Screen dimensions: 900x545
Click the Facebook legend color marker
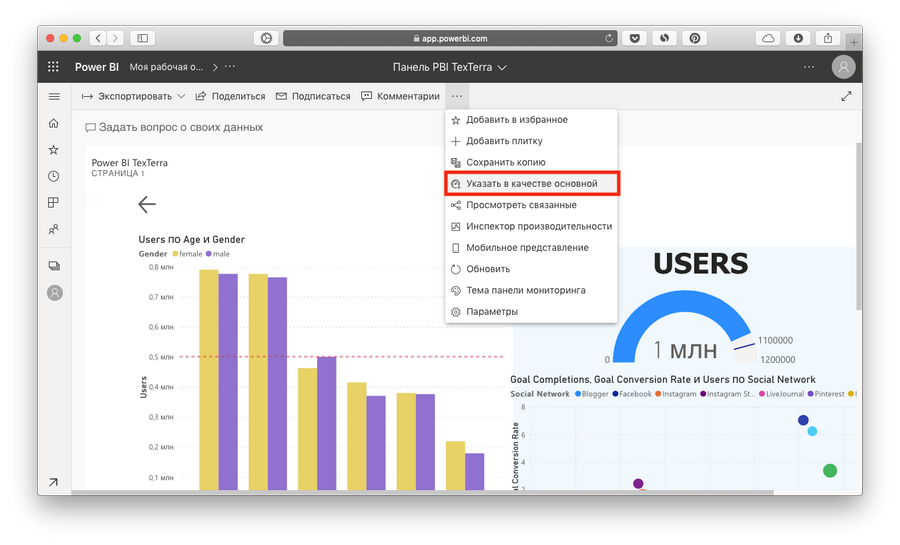click(614, 394)
